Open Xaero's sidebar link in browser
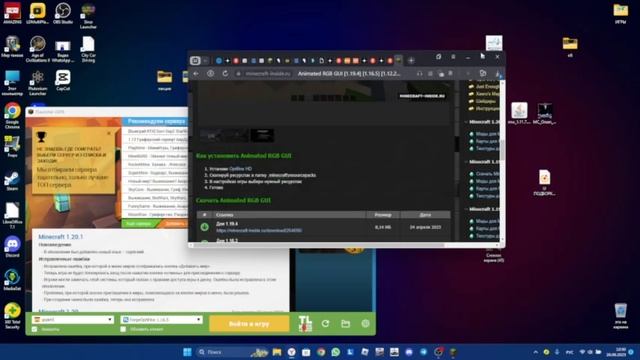Image resolution: width=640 pixels, height=360 pixels. (487, 94)
